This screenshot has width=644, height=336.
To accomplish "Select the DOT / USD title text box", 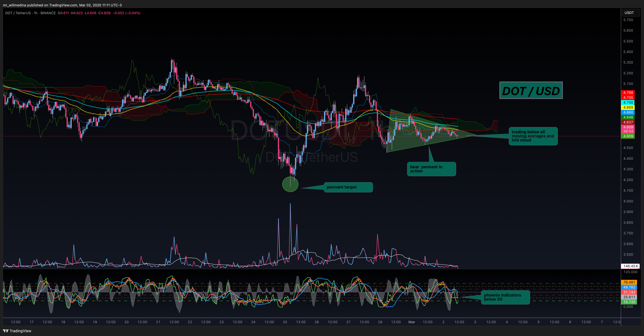I will [x=531, y=90].
